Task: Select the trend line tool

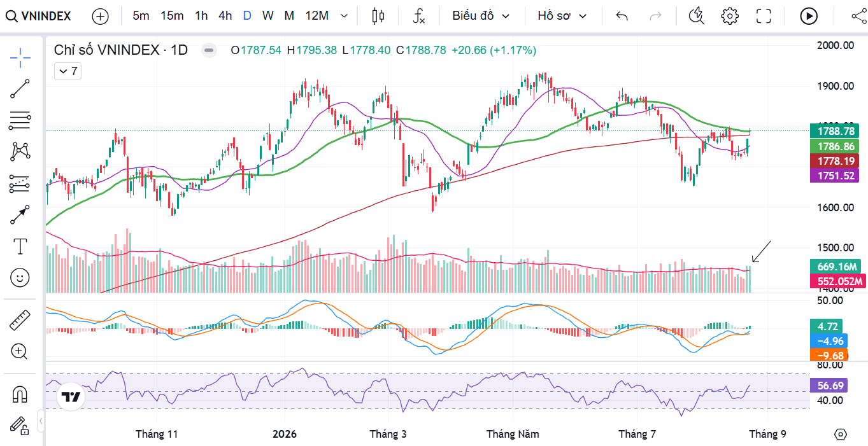Action: (20, 89)
